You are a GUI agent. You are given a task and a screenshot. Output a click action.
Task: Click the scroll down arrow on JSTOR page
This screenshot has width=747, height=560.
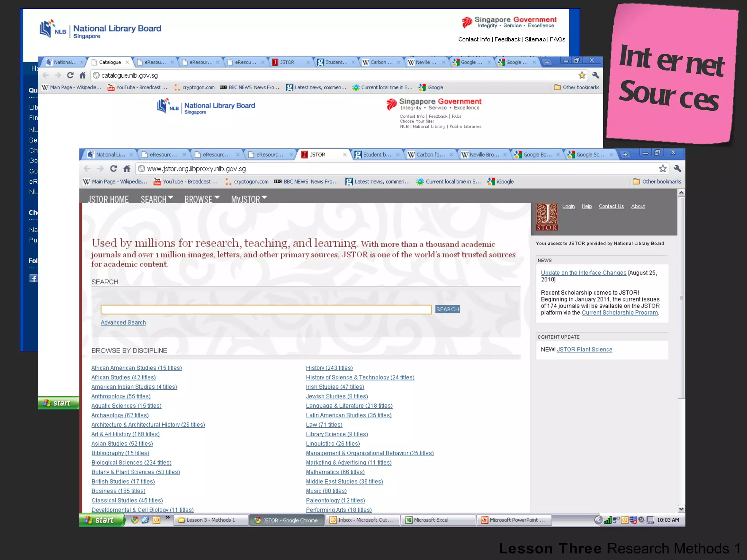point(681,509)
